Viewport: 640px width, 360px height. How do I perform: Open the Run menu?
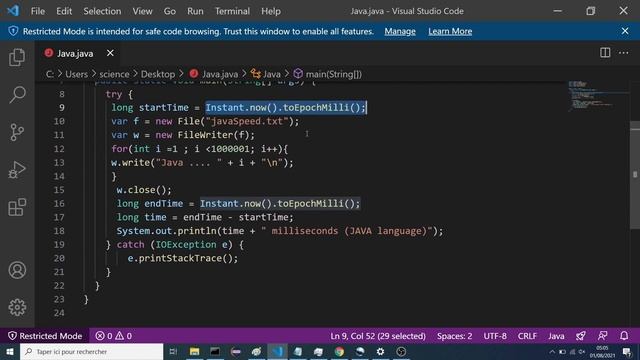pyautogui.click(x=195, y=11)
